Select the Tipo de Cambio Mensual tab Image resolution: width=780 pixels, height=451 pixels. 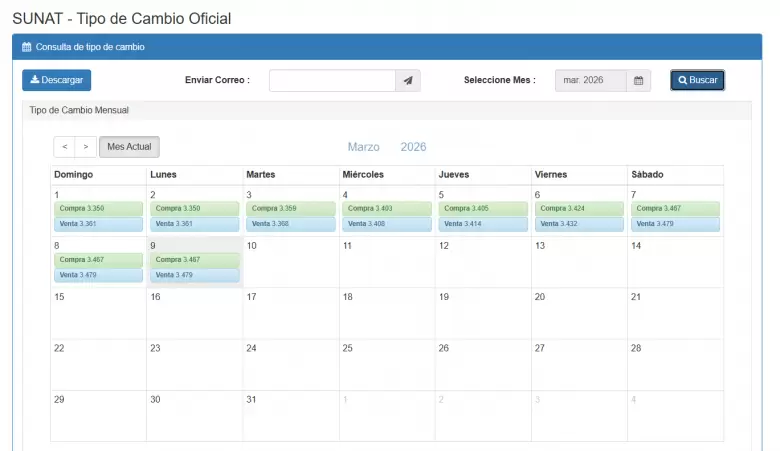79,110
